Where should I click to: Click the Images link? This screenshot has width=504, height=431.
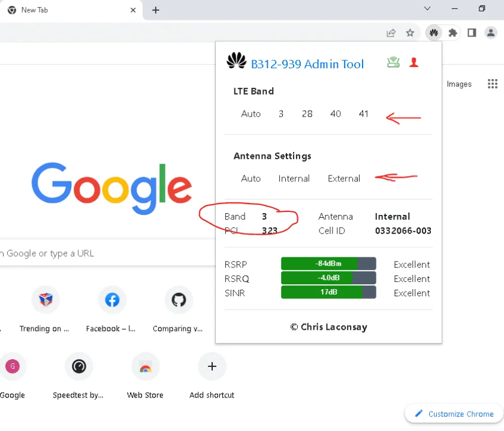pos(458,84)
